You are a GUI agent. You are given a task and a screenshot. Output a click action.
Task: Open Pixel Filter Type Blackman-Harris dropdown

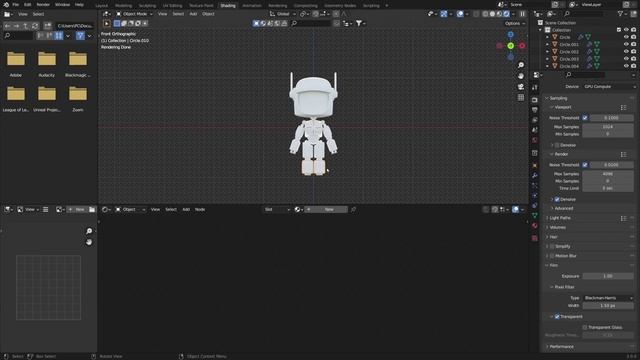608,298
